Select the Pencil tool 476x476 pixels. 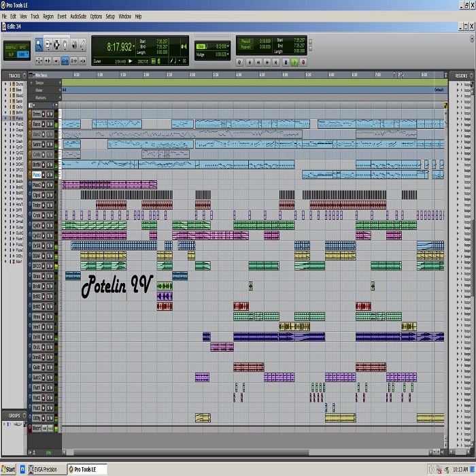(82, 44)
